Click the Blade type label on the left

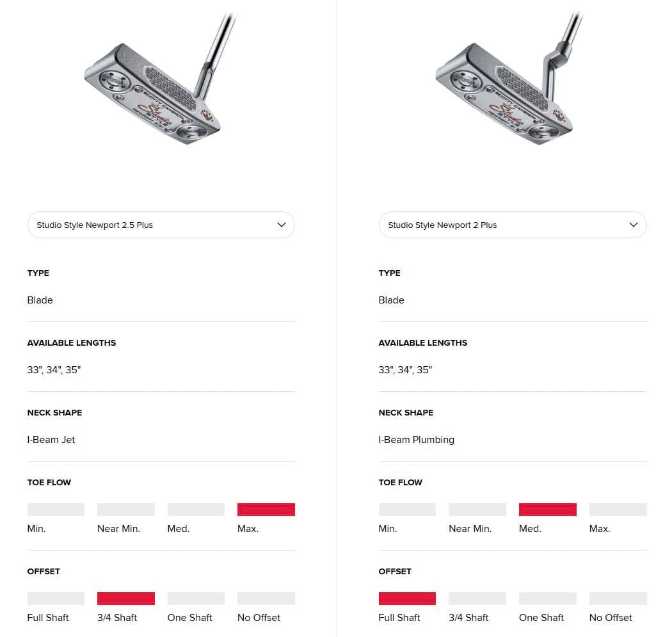click(x=40, y=300)
